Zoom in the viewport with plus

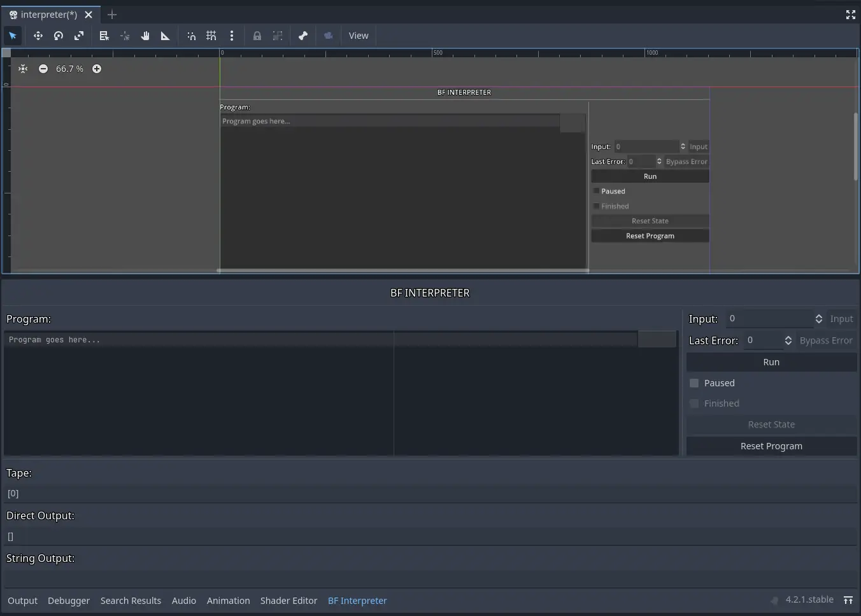click(97, 69)
